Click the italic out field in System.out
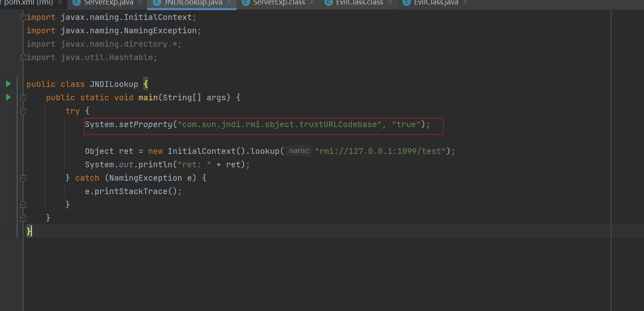 [126, 164]
